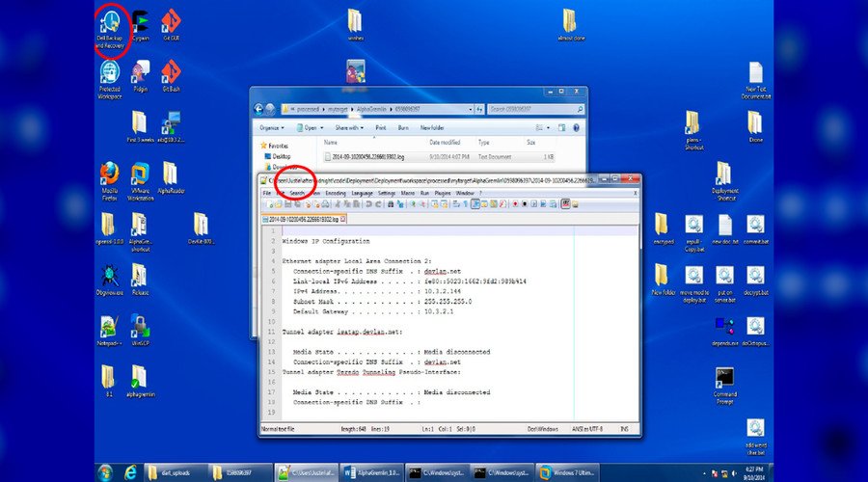Image resolution: width=868 pixels, height=482 pixels.
Task: Open the Plugins menu in Notepad++
Action: click(x=442, y=193)
